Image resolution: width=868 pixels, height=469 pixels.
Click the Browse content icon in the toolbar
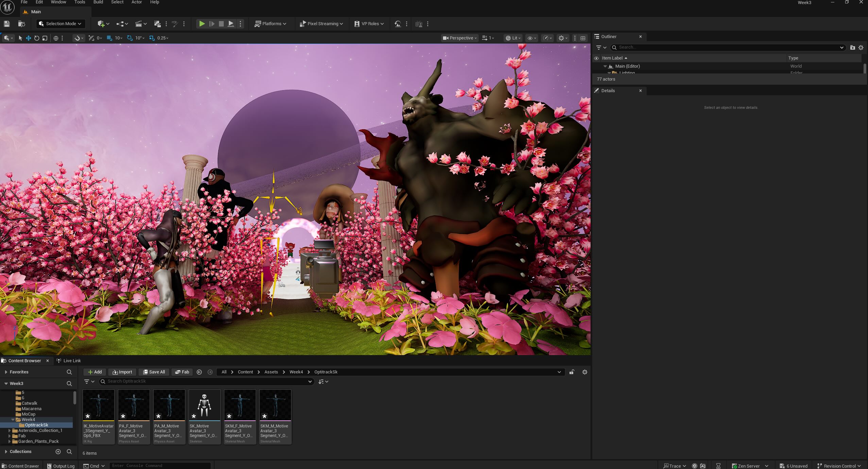pos(21,24)
